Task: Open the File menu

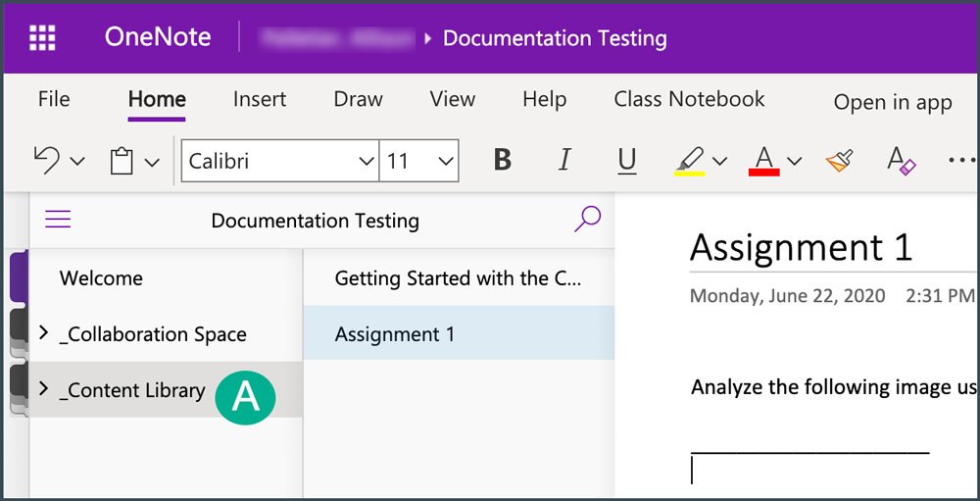Action: point(54,99)
